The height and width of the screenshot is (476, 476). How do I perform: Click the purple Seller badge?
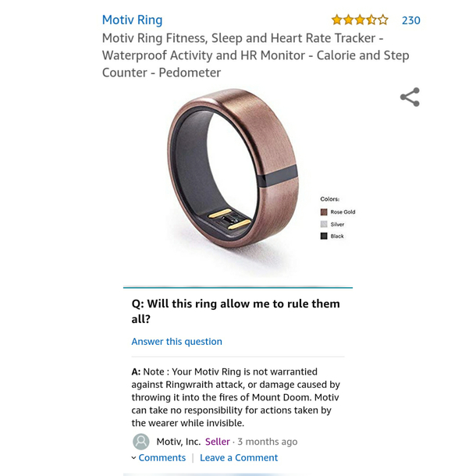pos(218,442)
